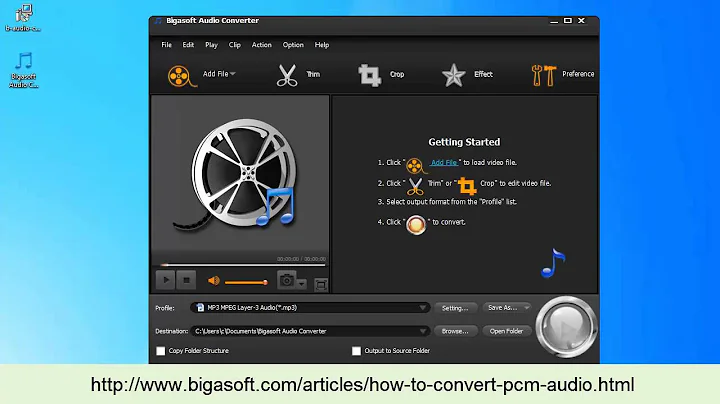The image size is (720, 404).
Task: Open the Bigasoft Audio C... desktop shortcut
Action: click(23, 70)
